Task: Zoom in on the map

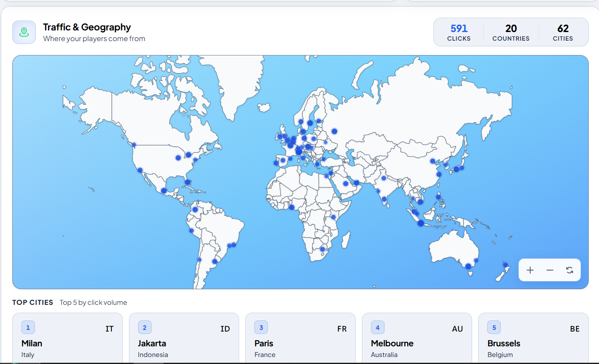Action: [x=530, y=270]
